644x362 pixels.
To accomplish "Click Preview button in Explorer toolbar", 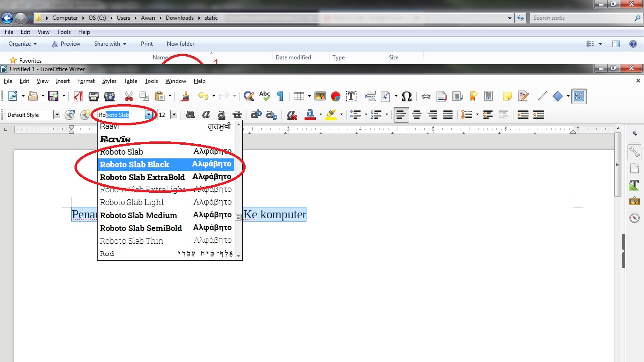I will [x=66, y=44].
